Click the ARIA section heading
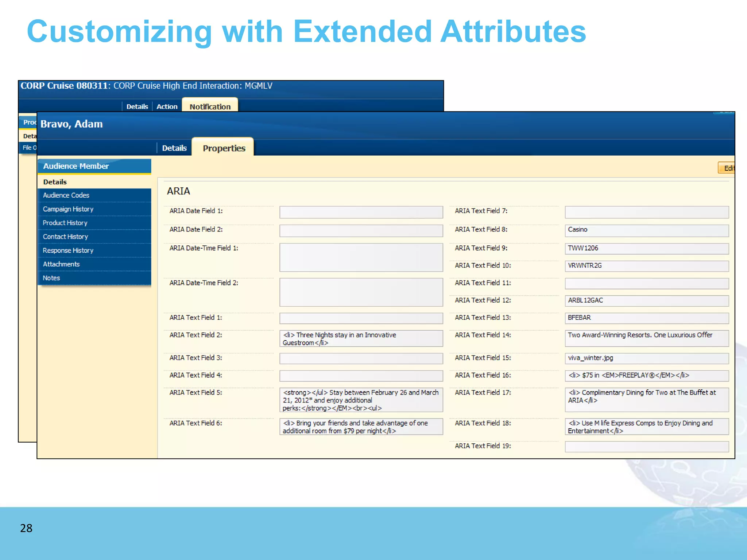 pyautogui.click(x=178, y=191)
